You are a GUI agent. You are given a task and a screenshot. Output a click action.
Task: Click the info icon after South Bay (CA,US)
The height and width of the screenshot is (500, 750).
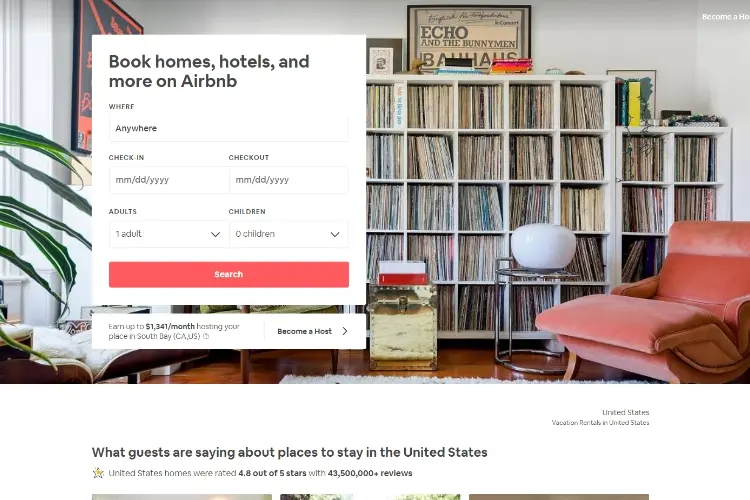206,336
